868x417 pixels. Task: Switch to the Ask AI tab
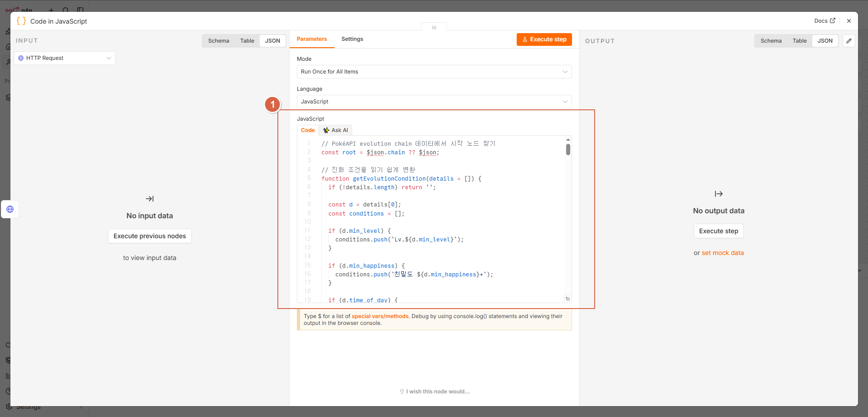point(336,130)
